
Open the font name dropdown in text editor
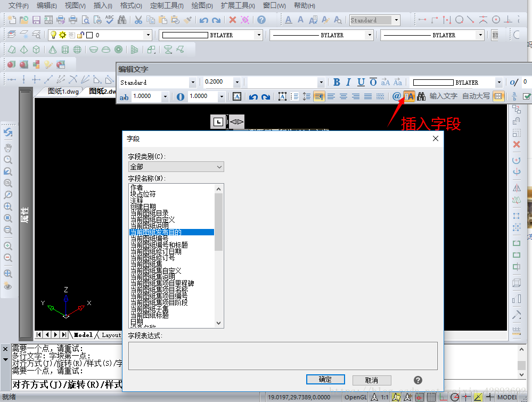[x=321, y=83]
